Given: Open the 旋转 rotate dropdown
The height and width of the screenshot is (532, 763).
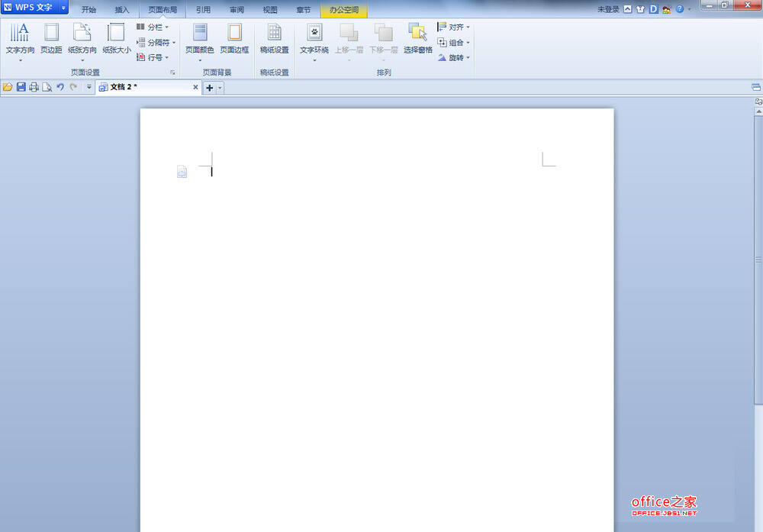Looking at the screenshot, I should pyautogui.click(x=453, y=57).
